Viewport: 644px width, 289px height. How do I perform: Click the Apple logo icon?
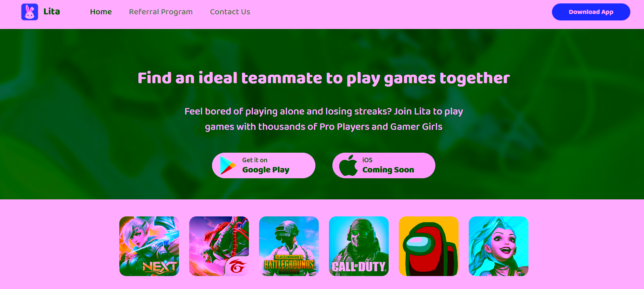348,165
